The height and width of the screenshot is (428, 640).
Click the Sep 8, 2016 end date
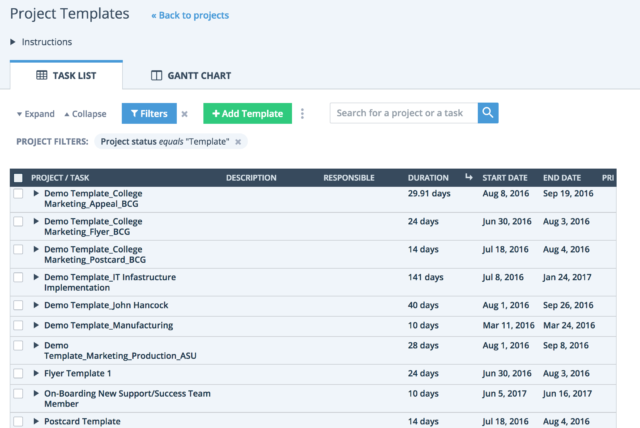pyautogui.click(x=566, y=346)
